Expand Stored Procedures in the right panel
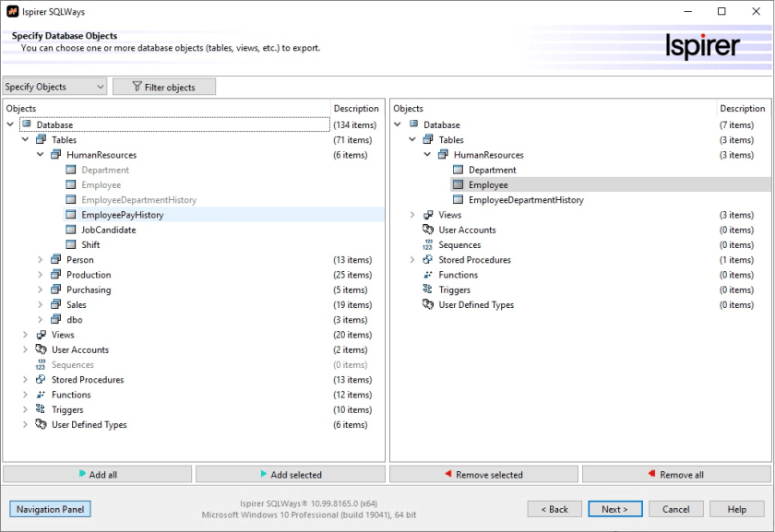The image size is (775, 532). [x=412, y=260]
